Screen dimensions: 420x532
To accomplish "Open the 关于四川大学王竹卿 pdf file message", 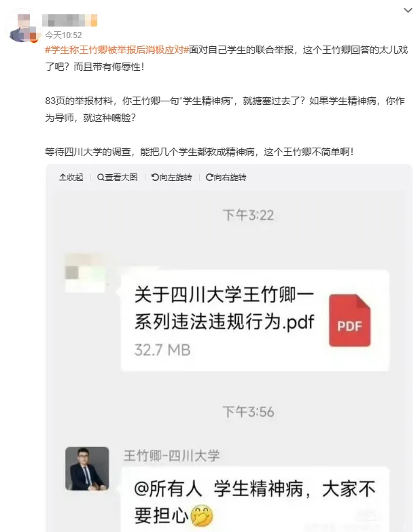I will pos(255,320).
